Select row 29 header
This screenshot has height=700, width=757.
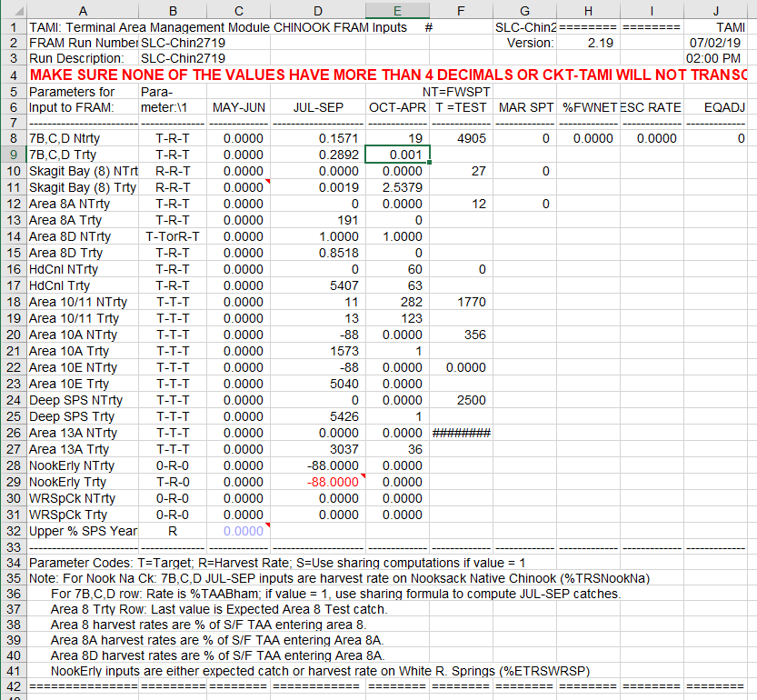click(13, 482)
